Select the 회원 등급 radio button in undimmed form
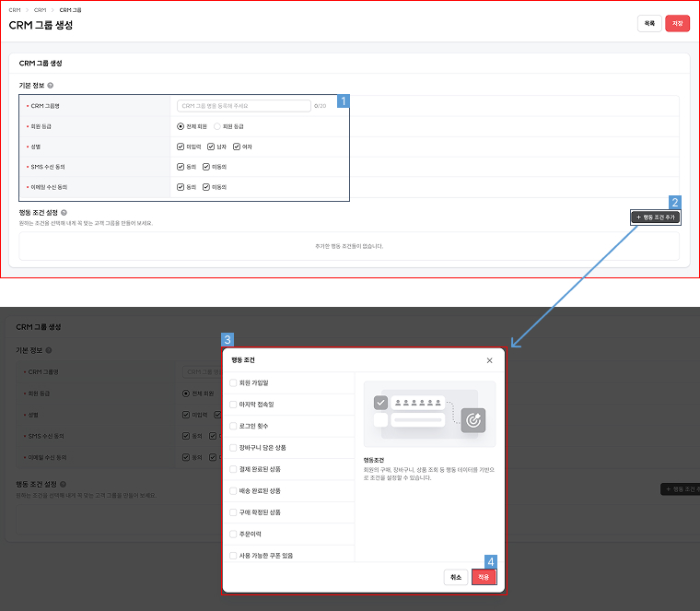Screen dimensions: 700x611 click(x=217, y=126)
